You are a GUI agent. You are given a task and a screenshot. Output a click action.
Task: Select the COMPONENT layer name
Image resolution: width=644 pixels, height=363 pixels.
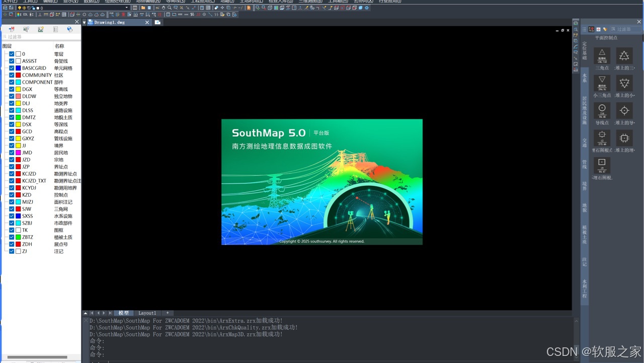[37, 82]
